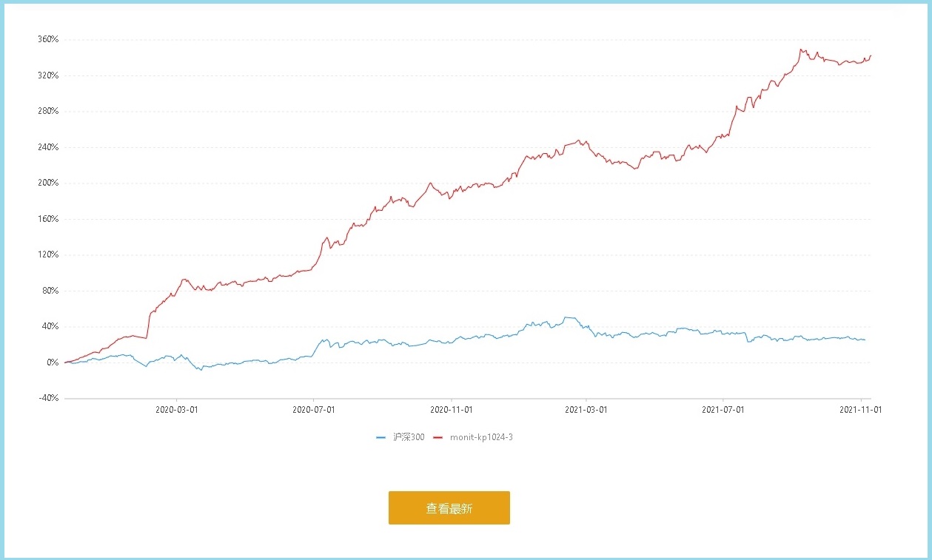
Task: Select the 2021-07-01 x-axis date label
Action: [723, 408]
